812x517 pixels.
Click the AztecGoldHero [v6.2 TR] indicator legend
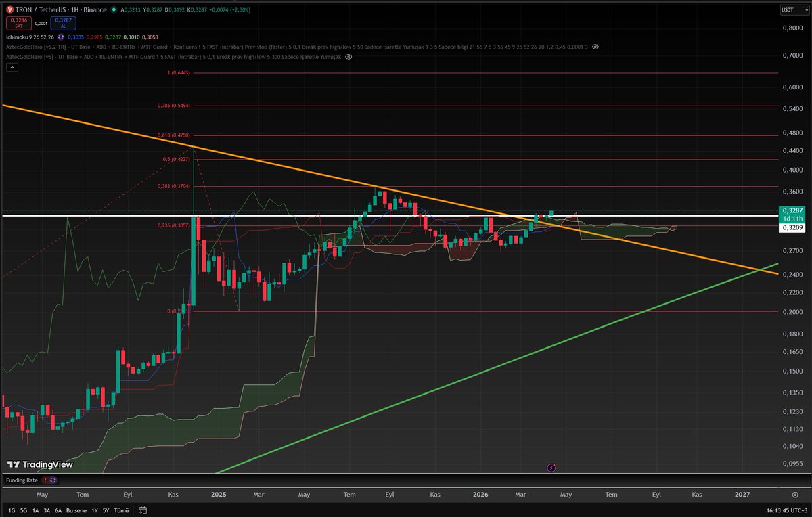click(298, 47)
